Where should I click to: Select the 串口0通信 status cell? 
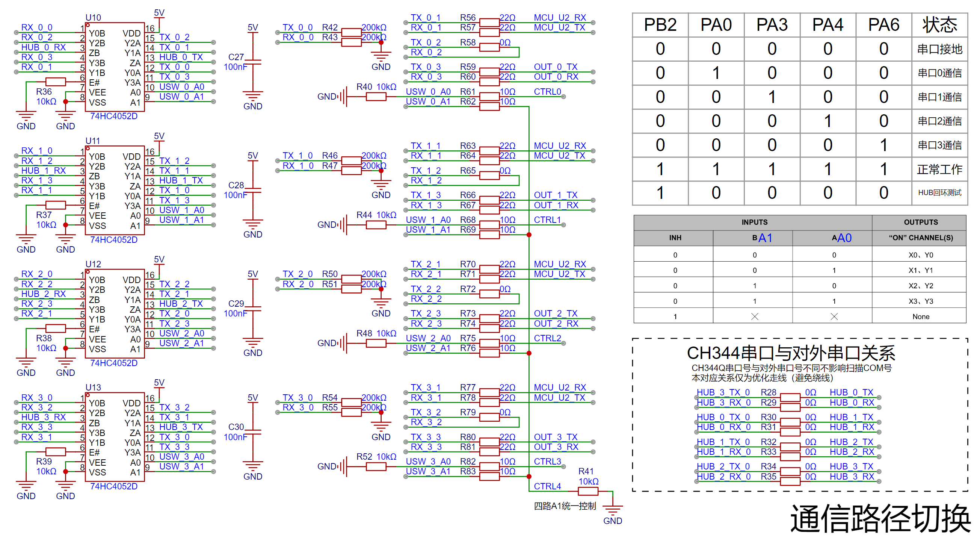pos(940,73)
